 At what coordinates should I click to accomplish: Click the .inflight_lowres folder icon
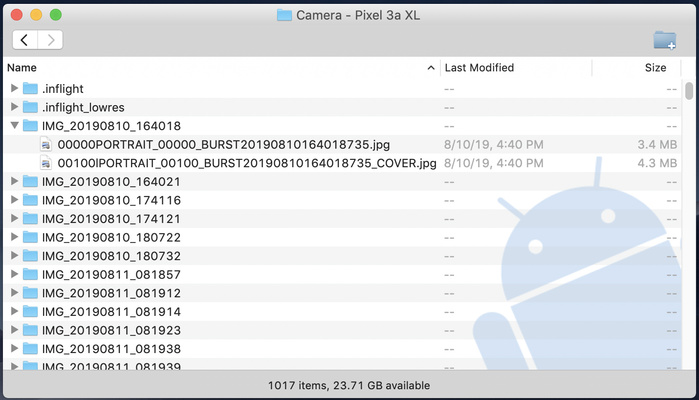coord(30,107)
